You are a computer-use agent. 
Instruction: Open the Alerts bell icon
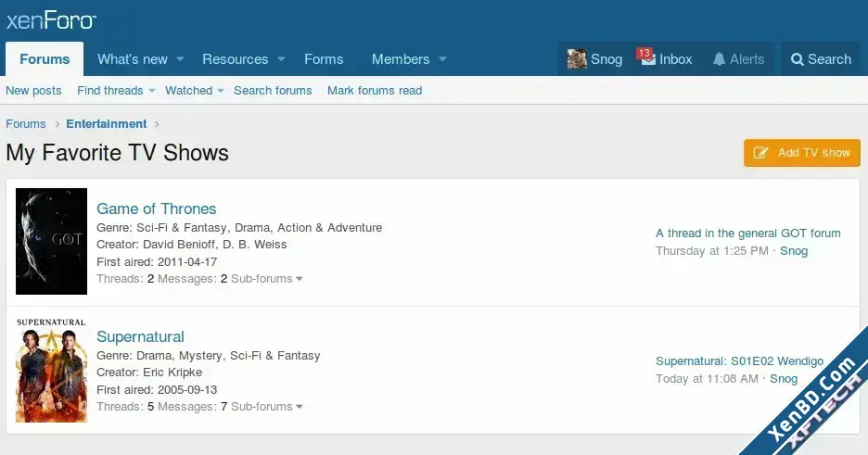tap(719, 59)
